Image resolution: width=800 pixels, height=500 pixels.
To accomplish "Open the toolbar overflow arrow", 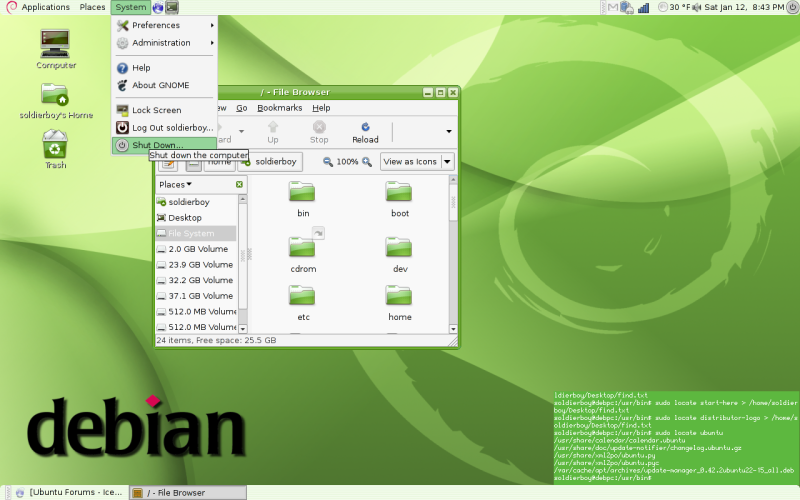I will click(448, 132).
